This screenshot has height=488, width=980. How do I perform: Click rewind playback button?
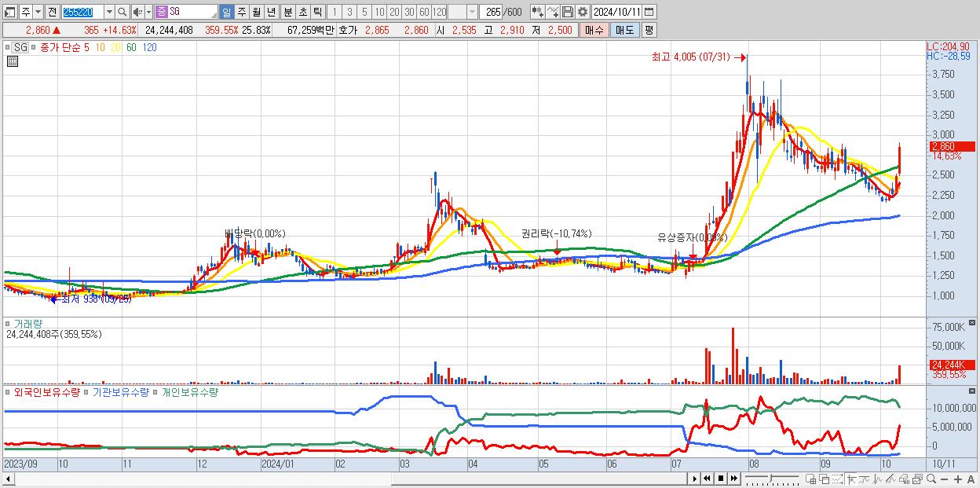click(708, 479)
